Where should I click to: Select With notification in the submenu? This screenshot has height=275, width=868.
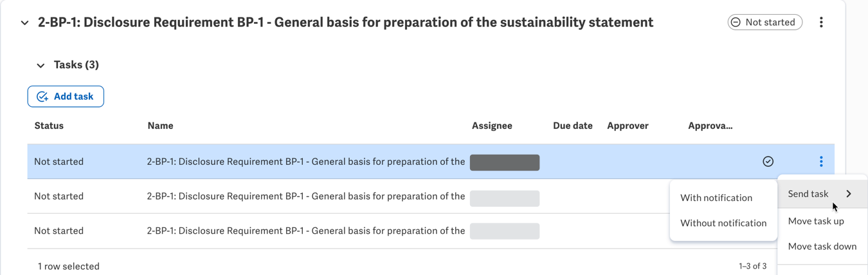pos(716,198)
